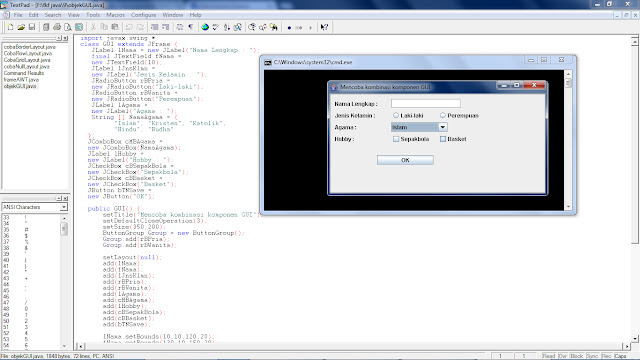Click the Java icon in GUI dialog title
Screen dimensions: 640x360
pos(334,87)
